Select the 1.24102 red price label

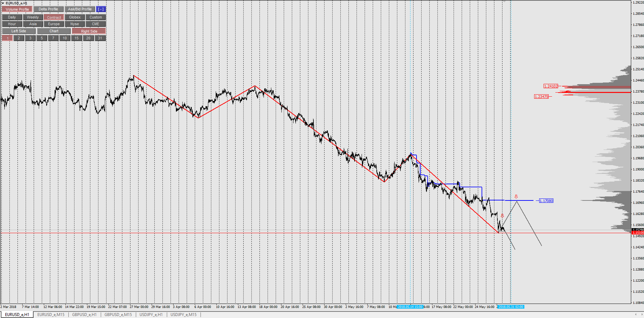coord(551,86)
